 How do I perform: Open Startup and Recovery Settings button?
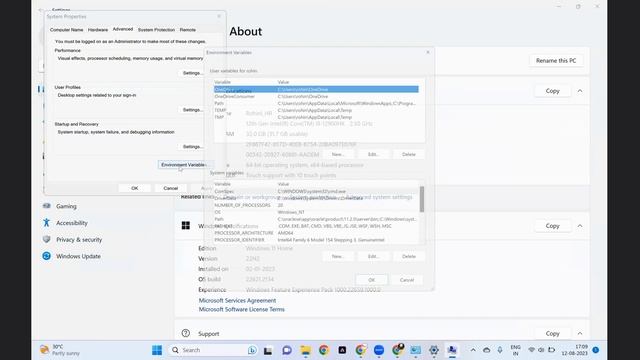(192, 147)
